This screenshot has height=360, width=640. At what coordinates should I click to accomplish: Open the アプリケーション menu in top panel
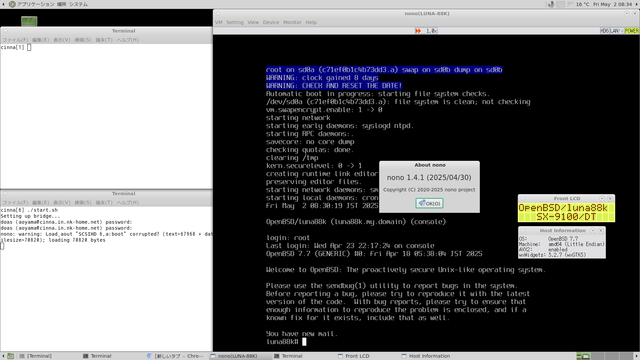pos(31,4)
